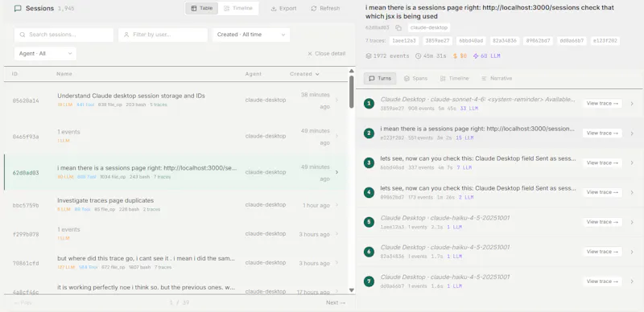This screenshot has width=644, height=312.
Task: Copy session ID 62d8ad03 icon
Action: [x=398, y=28]
